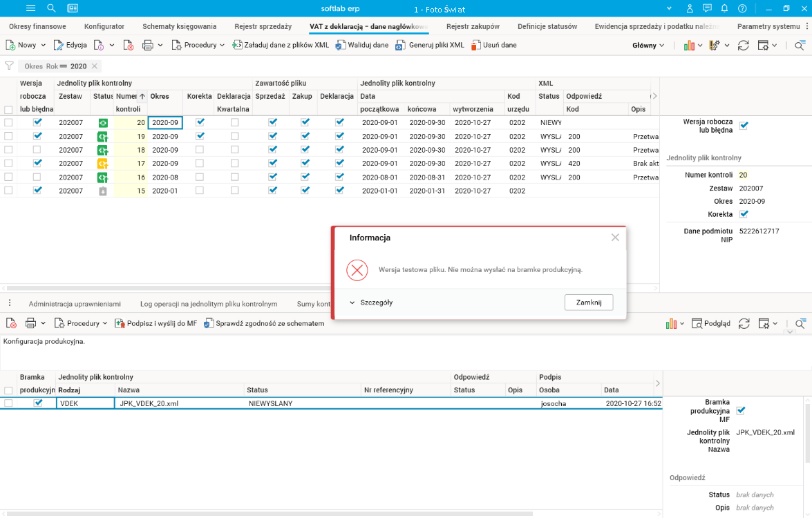Remove the Okres Rok 2020 filter

click(x=94, y=66)
